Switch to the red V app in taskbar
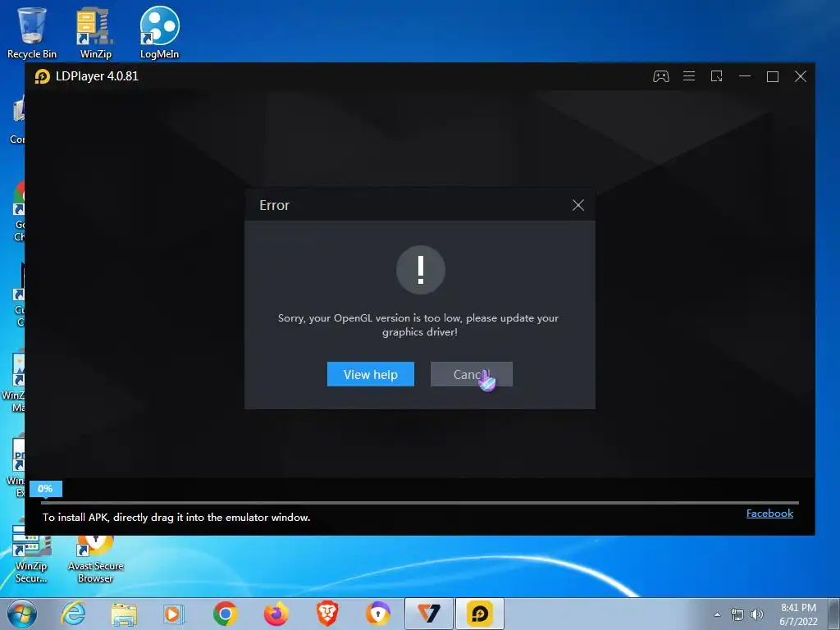The image size is (840, 630). tap(428, 614)
